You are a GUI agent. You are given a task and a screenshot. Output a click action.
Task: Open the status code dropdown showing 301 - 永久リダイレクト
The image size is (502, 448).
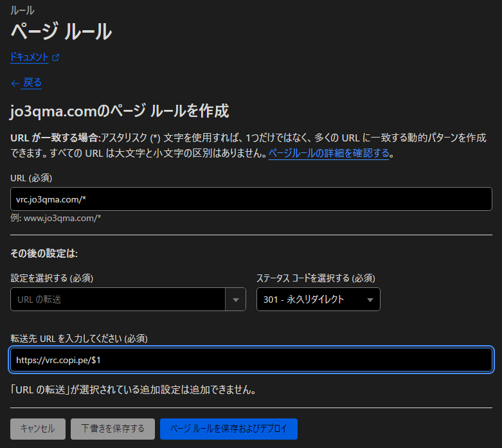coord(318,299)
